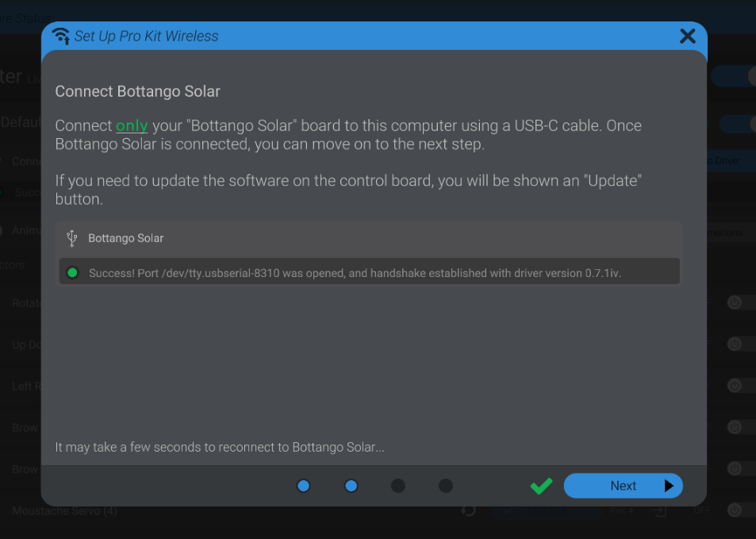
Task: Click the underlined green "only" text
Action: tap(132, 126)
